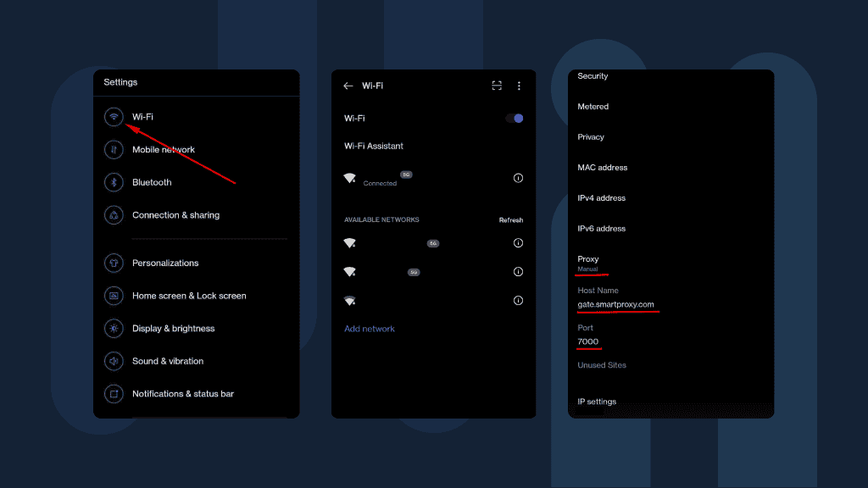This screenshot has height=488, width=868.
Task: Open the three-dot menu on Wi-Fi screen
Action: [x=519, y=86]
